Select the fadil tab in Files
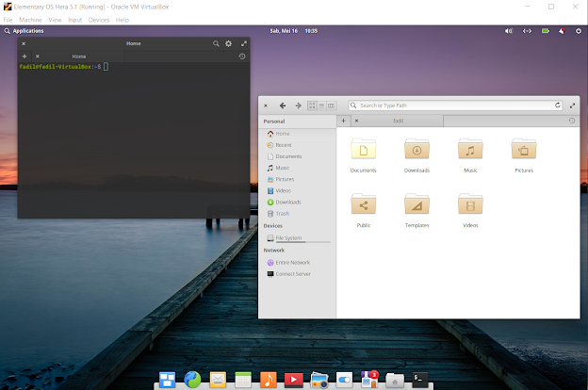Screen dimensions: 588x390 click(399, 121)
